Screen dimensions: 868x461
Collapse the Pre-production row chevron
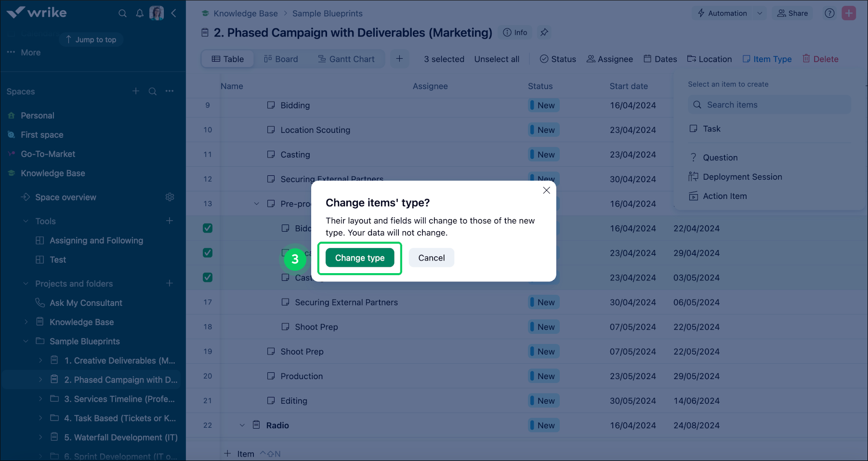point(257,204)
